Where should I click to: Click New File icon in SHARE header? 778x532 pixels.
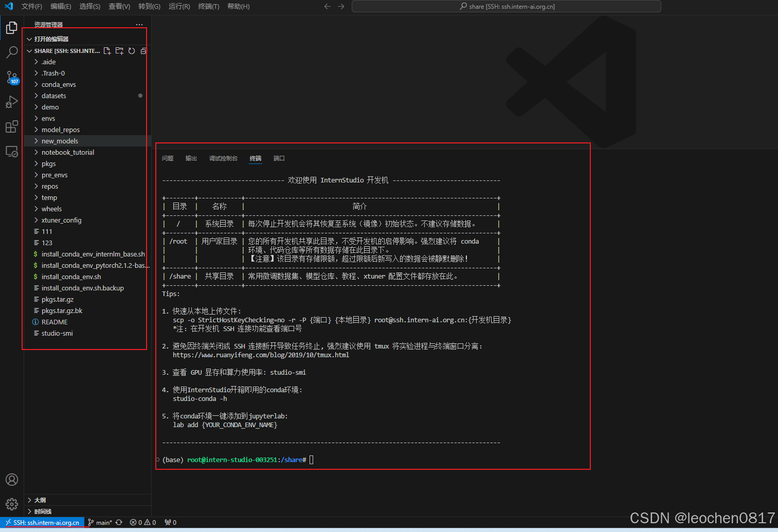click(107, 51)
